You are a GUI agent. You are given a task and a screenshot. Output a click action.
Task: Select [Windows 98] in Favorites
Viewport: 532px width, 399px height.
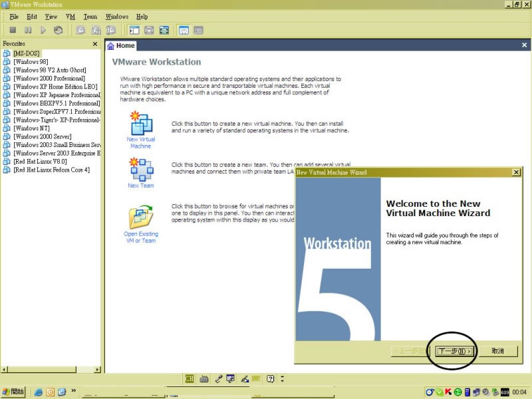31,62
